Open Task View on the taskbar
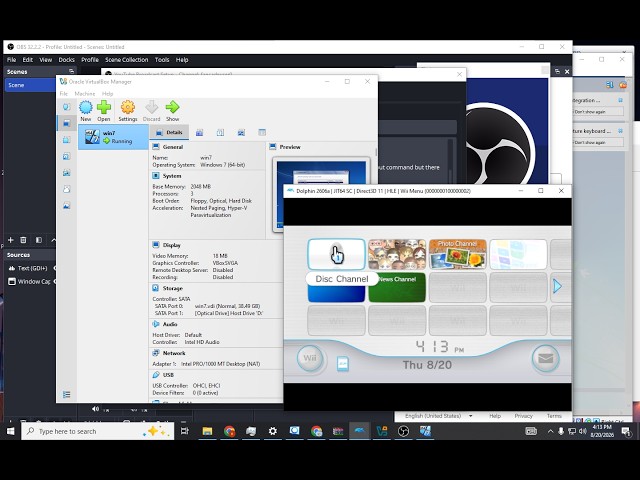The height and width of the screenshot is (480, 640). (184, 431)
